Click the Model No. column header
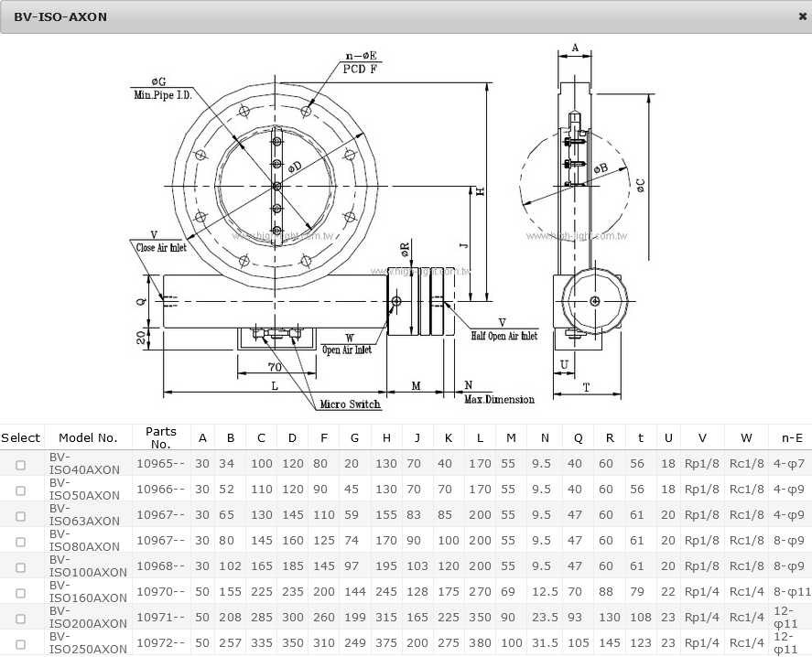 (x=88, y=438)
